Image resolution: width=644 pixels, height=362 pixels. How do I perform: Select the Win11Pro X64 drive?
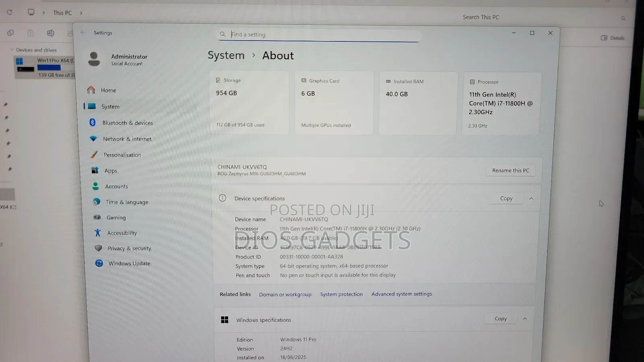click(x=45, y=67)
